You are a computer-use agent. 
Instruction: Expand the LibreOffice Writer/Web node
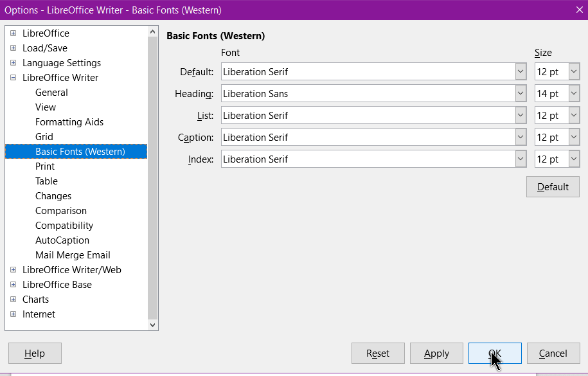tap(13, 270)
